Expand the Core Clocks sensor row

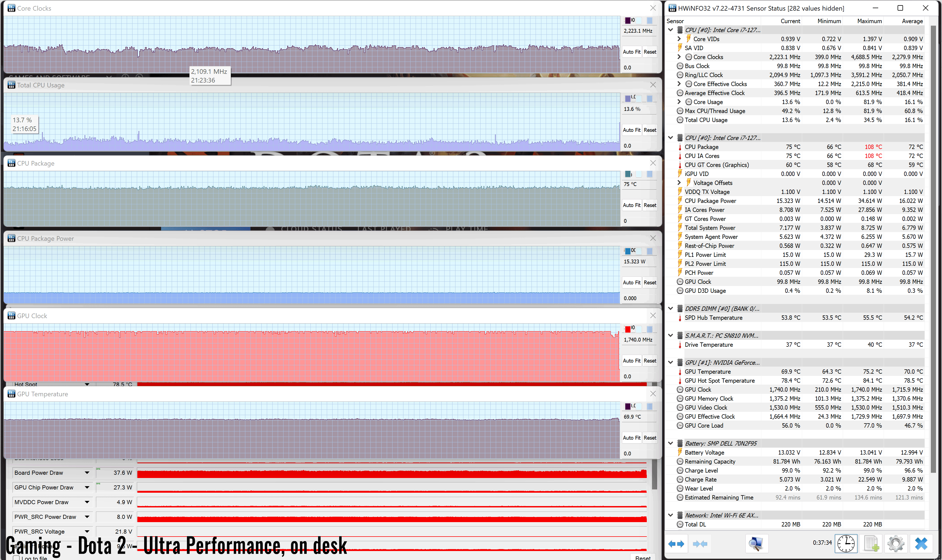click(x=679, y=57)
